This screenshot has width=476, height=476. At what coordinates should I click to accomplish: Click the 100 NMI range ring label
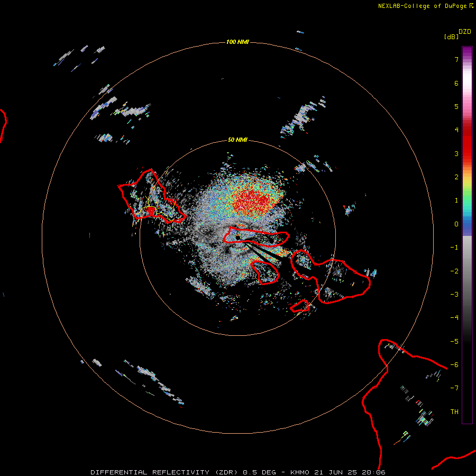tap(237, 42)
